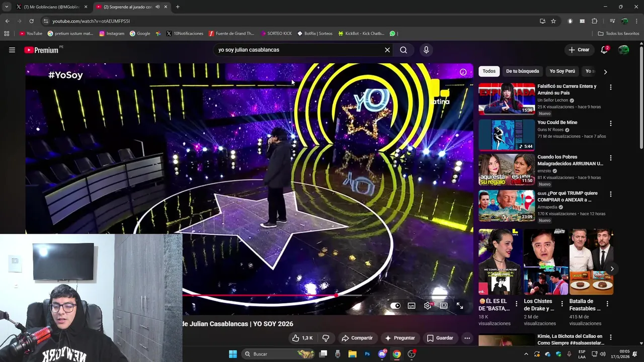
Task: Open the Instagram bookmark
Action: pyautogui.click(x=112, y=34)
